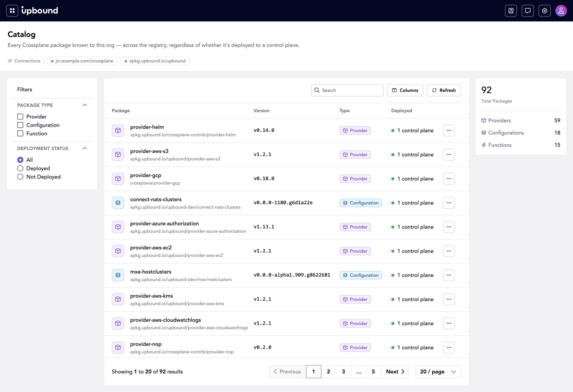Sort by the Package column header
573x392 pixels.
click(x=121, y=111)
